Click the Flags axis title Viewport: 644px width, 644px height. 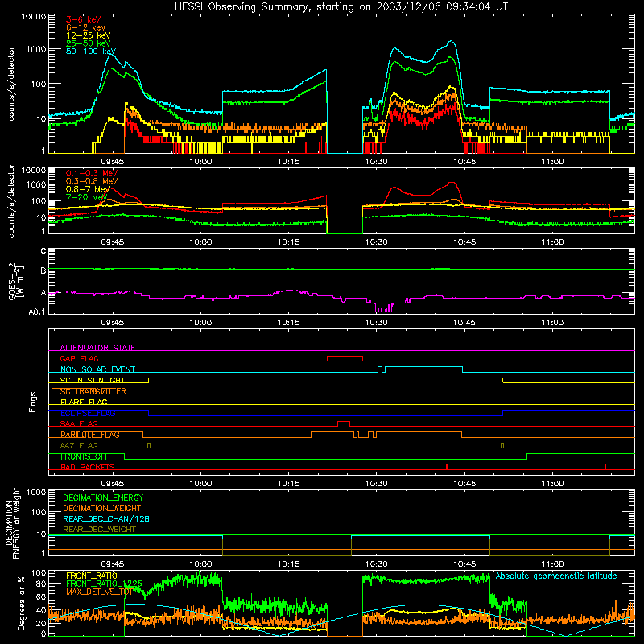pos(33,402)
